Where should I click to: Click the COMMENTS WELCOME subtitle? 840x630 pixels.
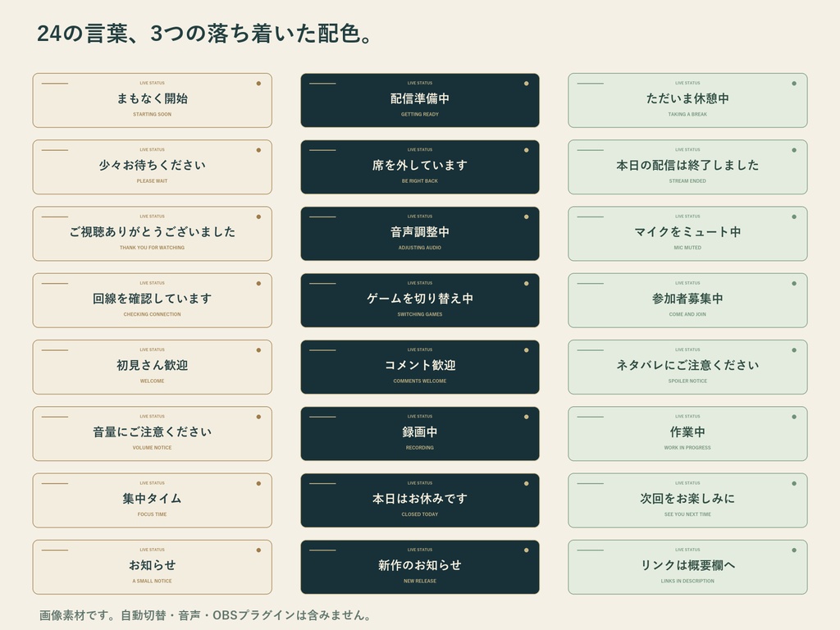[420, 381]
